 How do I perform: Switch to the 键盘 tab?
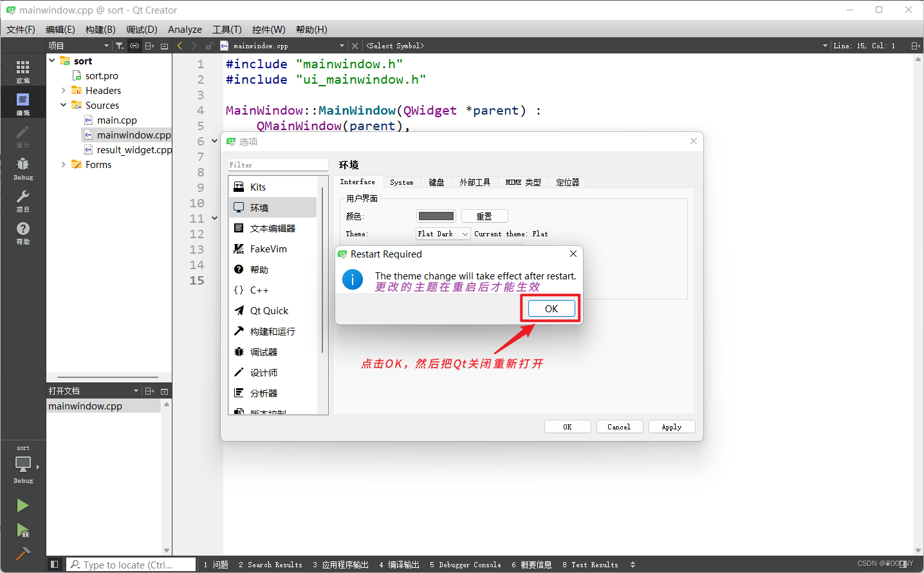coord(436,182)
